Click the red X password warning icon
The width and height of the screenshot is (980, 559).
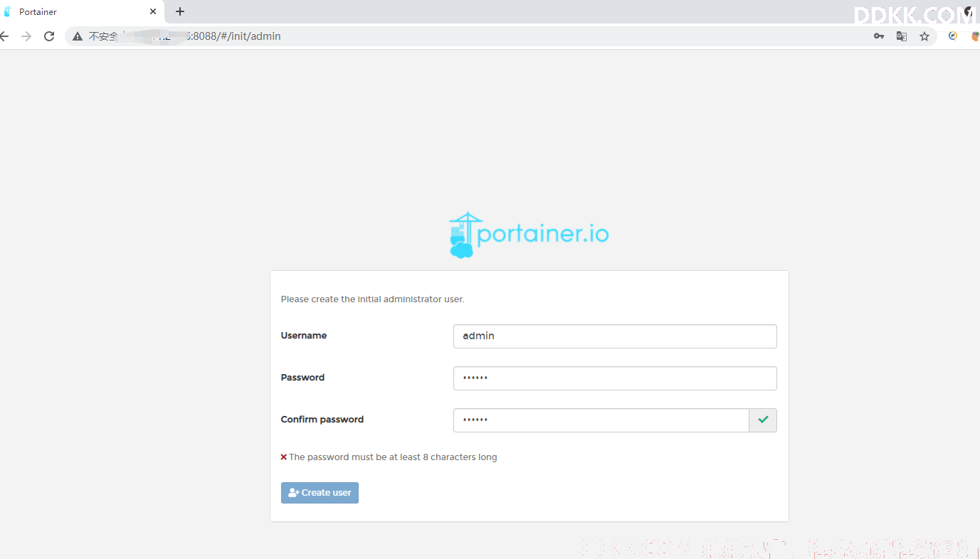284,457
